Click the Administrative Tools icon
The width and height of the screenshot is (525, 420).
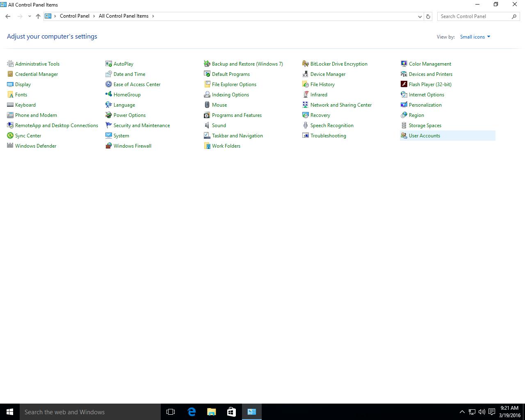tap(10, 64)
